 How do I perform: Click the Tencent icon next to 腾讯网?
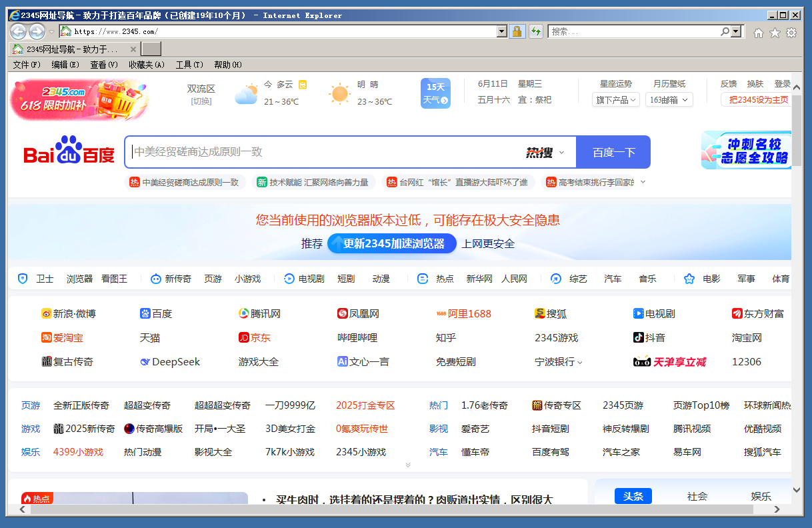pos(244,313)
